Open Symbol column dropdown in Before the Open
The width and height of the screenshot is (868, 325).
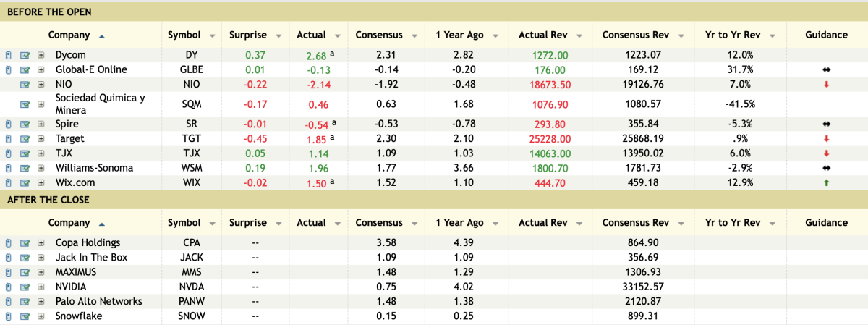coord(212,35)
